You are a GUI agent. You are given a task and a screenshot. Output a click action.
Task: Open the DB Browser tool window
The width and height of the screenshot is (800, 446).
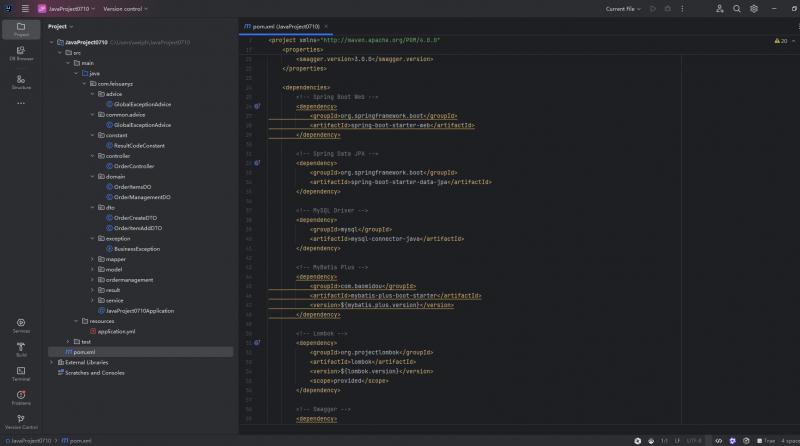[x=21, y=54]
